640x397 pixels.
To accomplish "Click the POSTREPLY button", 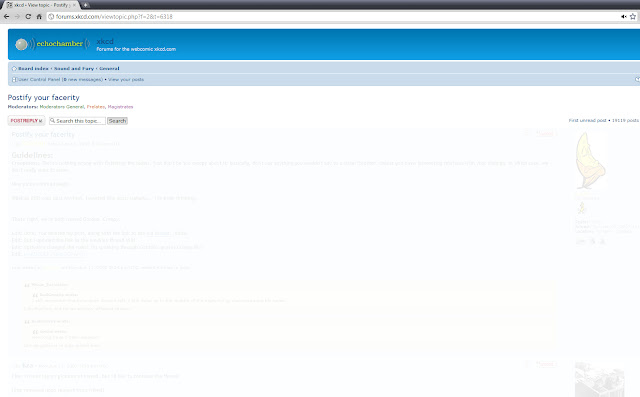I will (x=26, y=121).
